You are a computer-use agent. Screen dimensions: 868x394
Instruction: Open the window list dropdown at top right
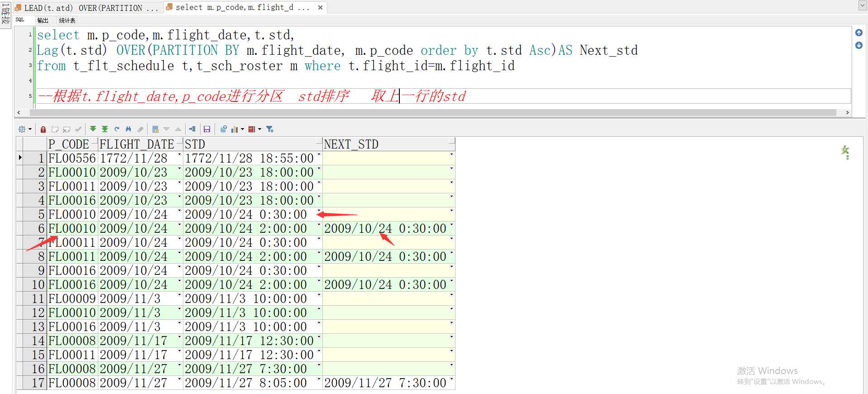click(863, 6)
